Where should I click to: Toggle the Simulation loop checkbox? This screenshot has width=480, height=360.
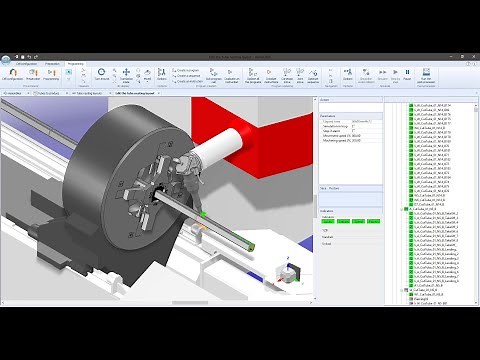pos(353,126)
